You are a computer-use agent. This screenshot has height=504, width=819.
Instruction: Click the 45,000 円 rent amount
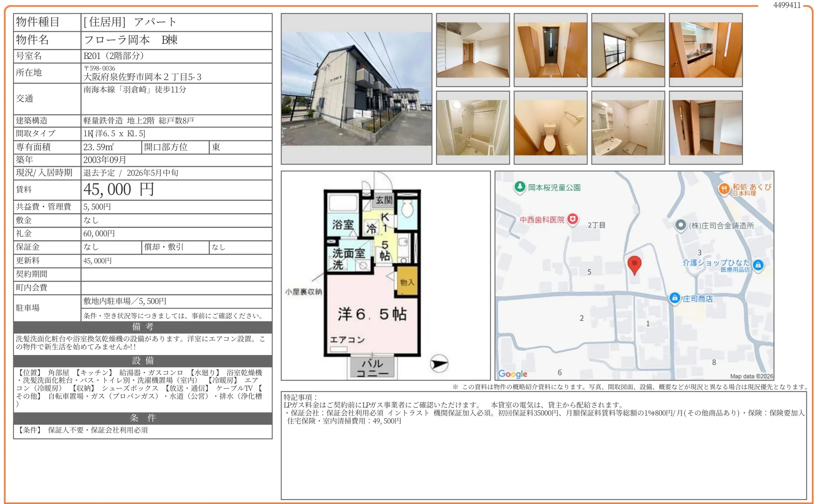click(119, 190)
